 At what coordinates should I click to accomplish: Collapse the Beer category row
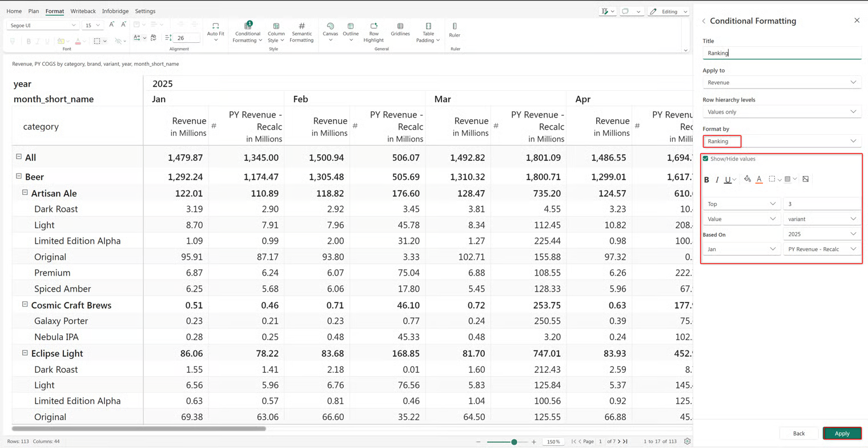pyautogui.click(x=19, y=176)
